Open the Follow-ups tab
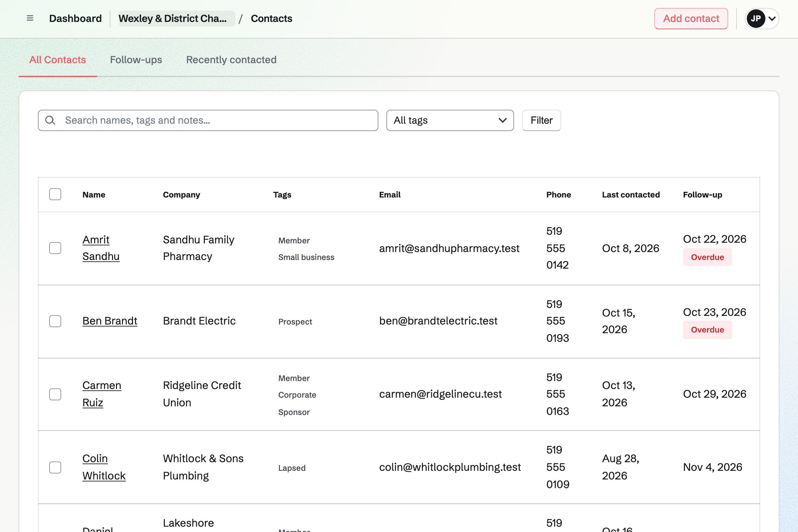798x532 pixels. pos(136,60)
